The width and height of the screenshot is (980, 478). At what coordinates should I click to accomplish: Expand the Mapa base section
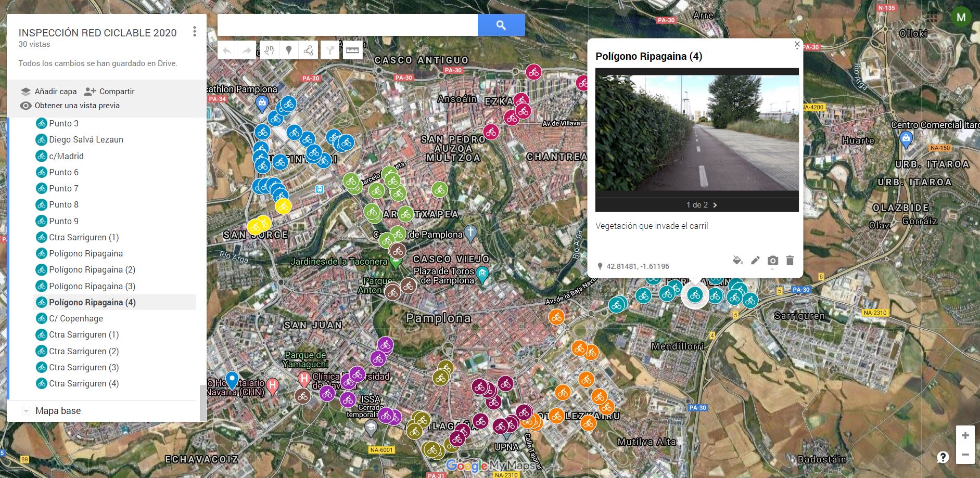26,411
